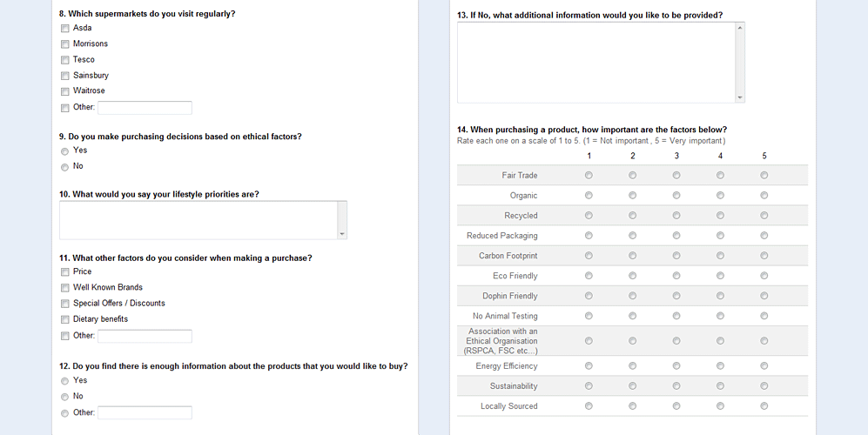Tick the Tesco checkbox
The width and height of the screenshot is (868, 435).
tap(64, 60)
